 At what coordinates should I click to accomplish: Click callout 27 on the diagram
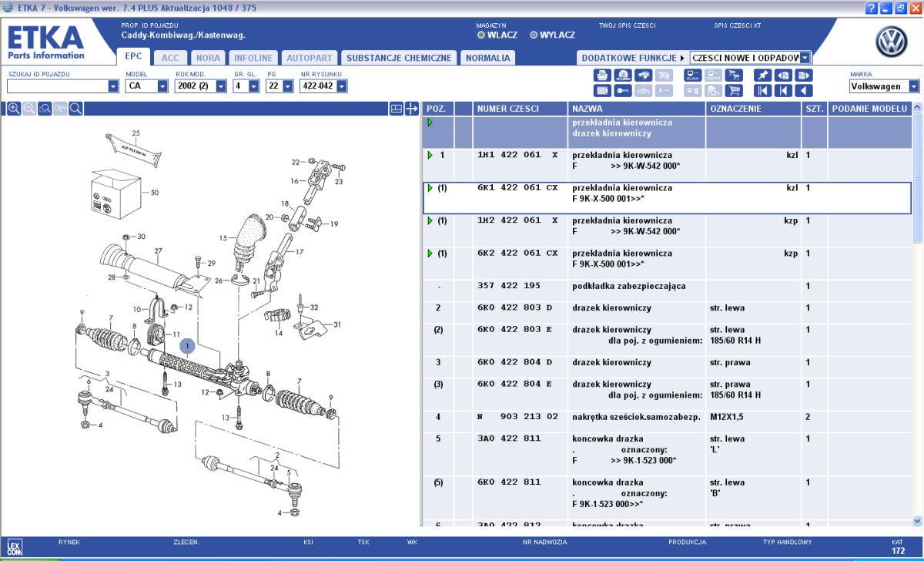(158, 250)
